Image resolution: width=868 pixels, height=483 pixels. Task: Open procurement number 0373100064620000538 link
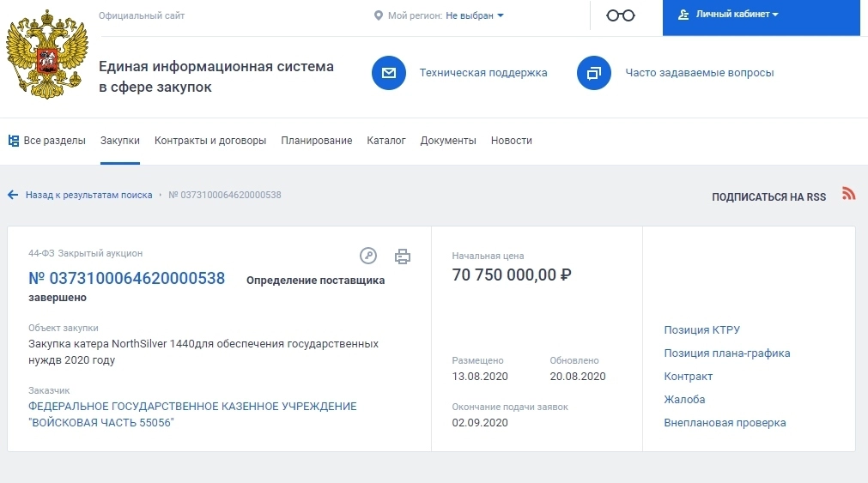click(127, 278)
